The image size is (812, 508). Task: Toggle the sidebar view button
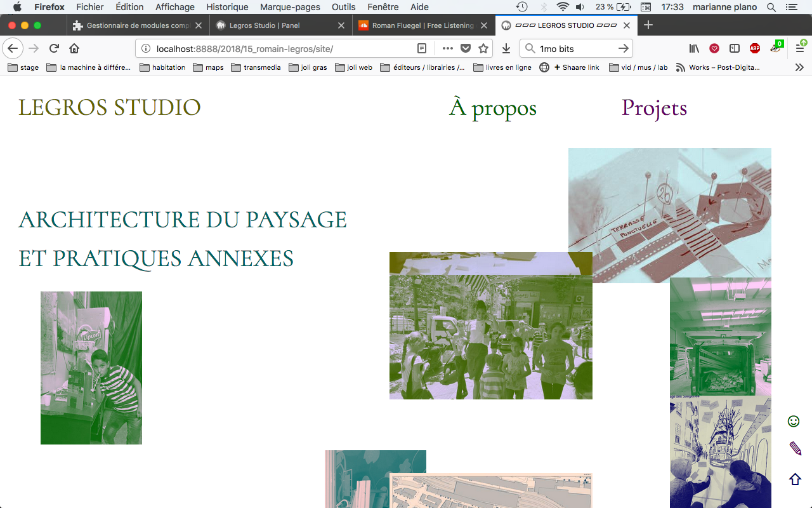734,48
